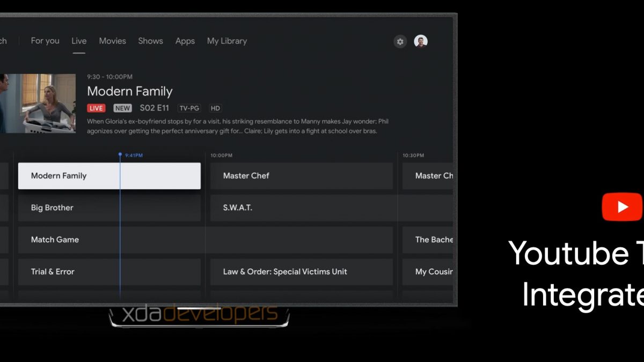This screenshot has height=362, width=644.
Task: Click the NEW badge
Action: coord(122,108)
